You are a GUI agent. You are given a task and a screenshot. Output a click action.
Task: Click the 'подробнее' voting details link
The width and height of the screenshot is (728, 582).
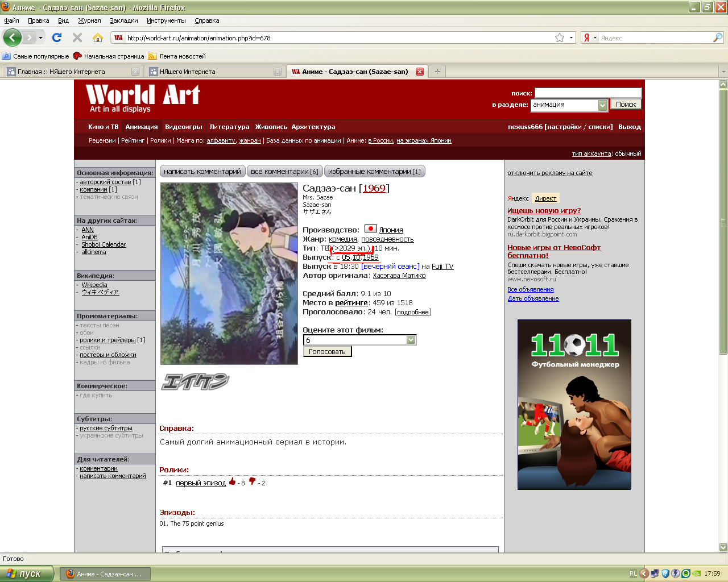413,312
